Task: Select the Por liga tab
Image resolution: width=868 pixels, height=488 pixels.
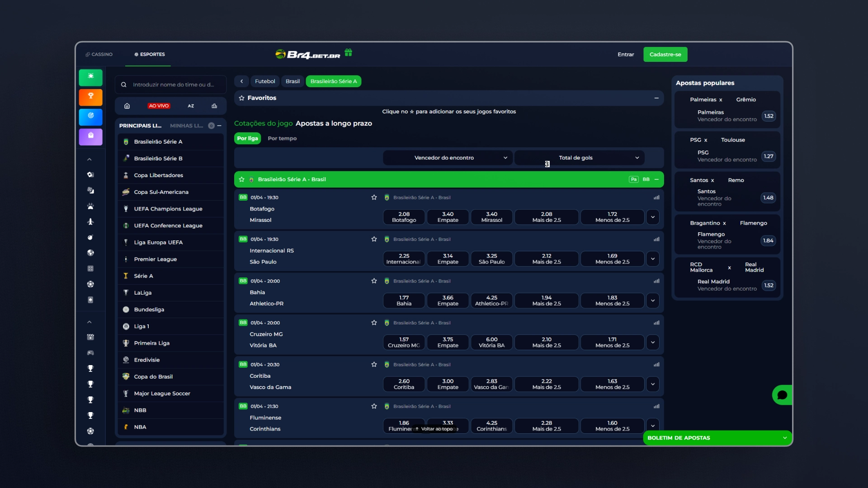Action: point(247,138)
